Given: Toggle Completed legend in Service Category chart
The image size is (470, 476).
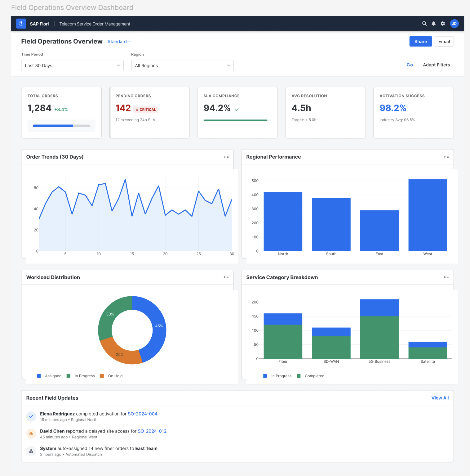Looking at the screenshot, I should point(311,376).
